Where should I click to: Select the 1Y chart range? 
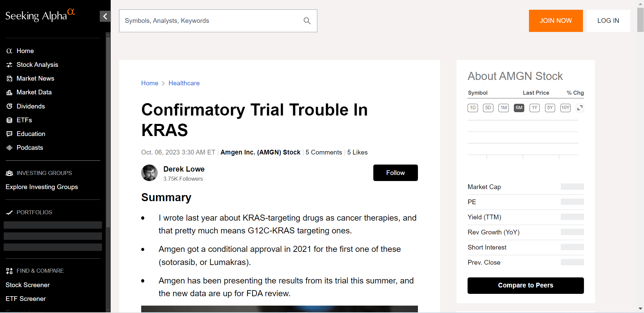535,108
